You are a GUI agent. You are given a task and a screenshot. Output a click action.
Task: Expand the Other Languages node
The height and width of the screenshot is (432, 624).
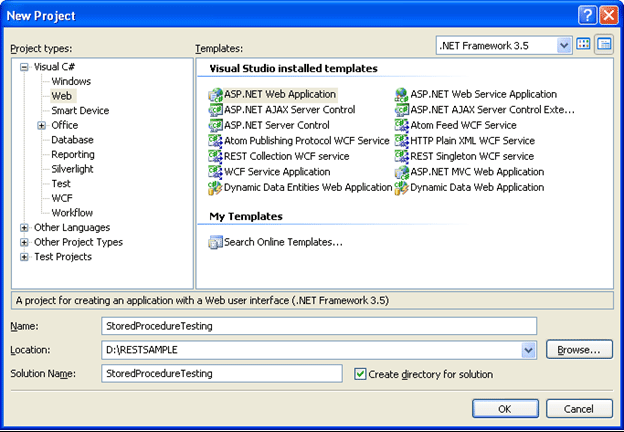(24, 228)
